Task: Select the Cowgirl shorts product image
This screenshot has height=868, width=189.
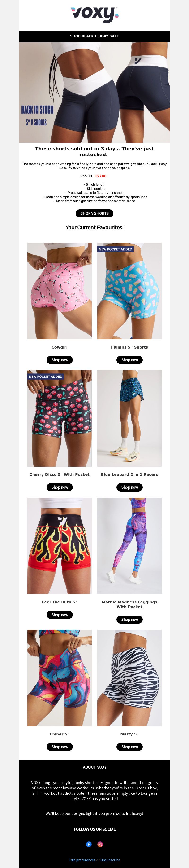Action: [60, 291]
